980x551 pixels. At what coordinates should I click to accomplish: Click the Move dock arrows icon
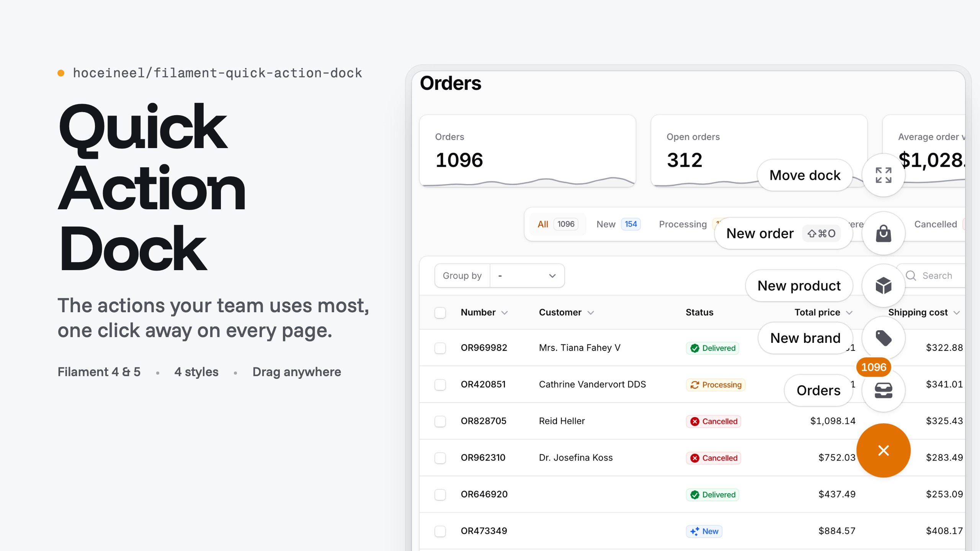pyautogui.click(x=883, y=175)
